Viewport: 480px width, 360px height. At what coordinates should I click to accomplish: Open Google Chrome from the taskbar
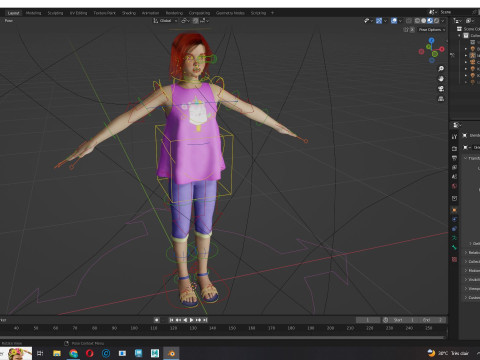point(73,353)
